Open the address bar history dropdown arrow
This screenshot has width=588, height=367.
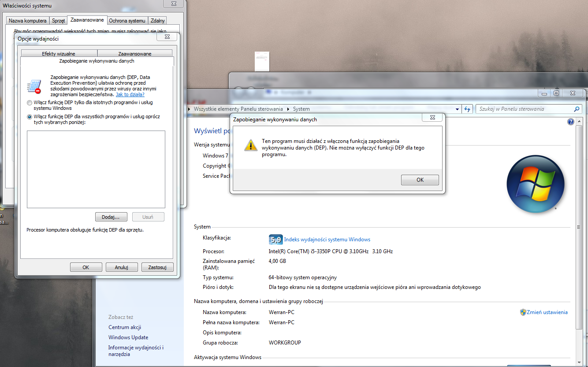pyautogui.click(x=457, y=109)
